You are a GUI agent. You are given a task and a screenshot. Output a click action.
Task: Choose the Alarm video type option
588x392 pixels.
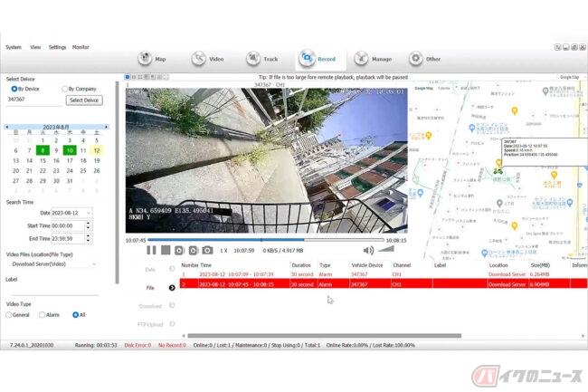[42, 315]
